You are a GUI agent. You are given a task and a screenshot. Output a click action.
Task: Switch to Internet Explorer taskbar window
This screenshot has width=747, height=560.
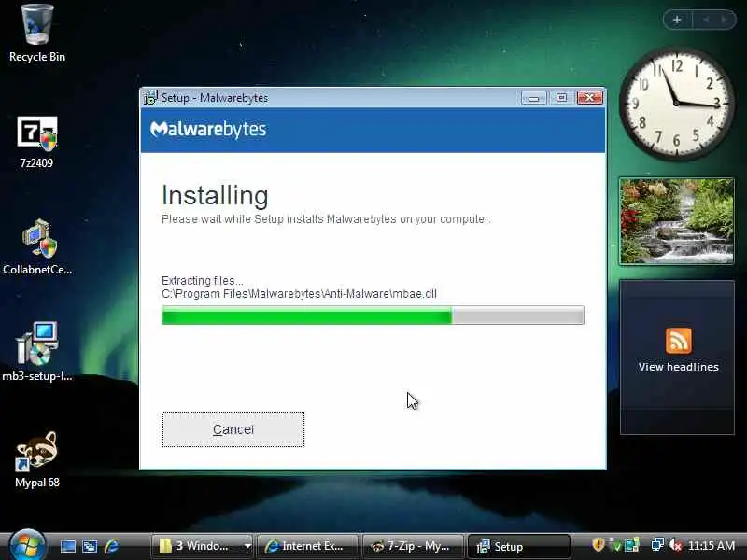coord(307,546)
